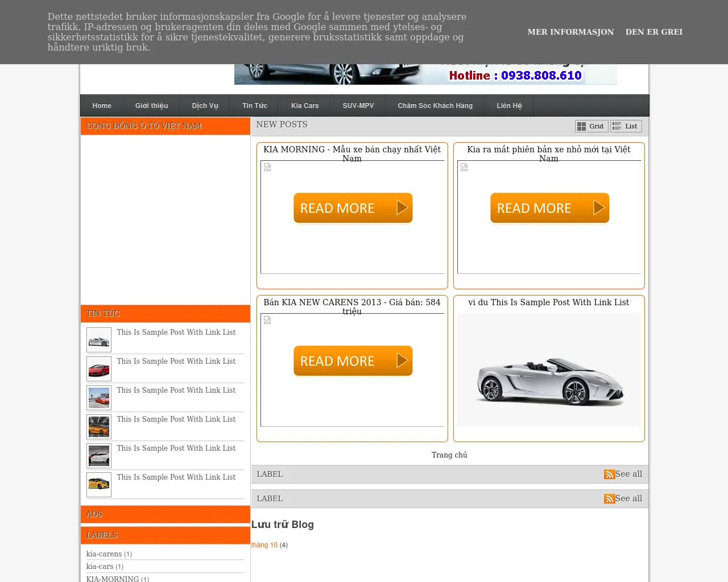The width and height of the screenshot is (728, 582).
Task: Click the RSS icon in first LABEL bar
Action: pyautogui.click(x=609, y=474)
